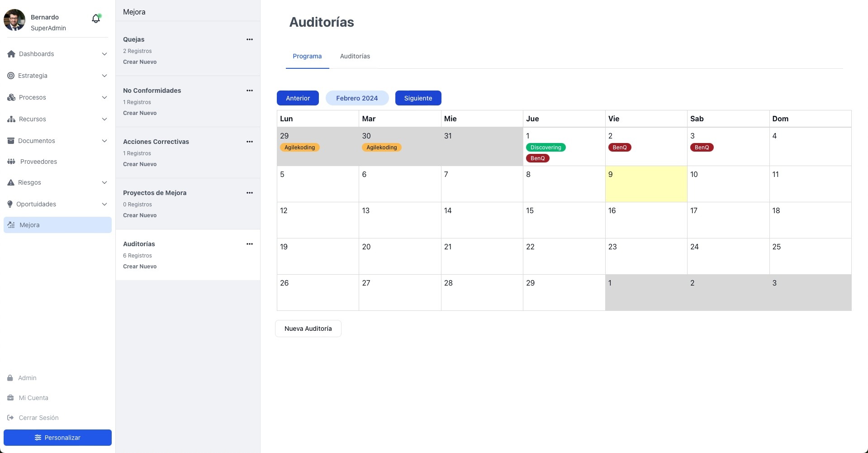Go to next month with Siguiente
The width and height of the screenshot is (868, 453).
[418, 98]
